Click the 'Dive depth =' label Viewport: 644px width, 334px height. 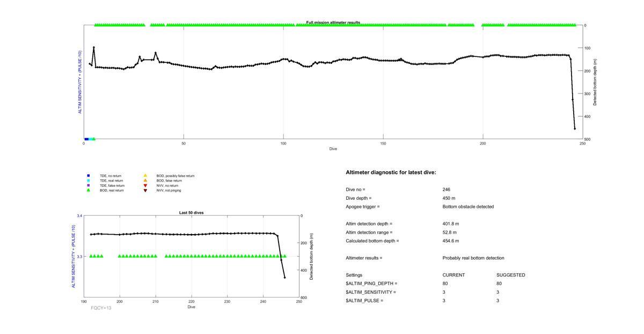(x=358, y=198)
